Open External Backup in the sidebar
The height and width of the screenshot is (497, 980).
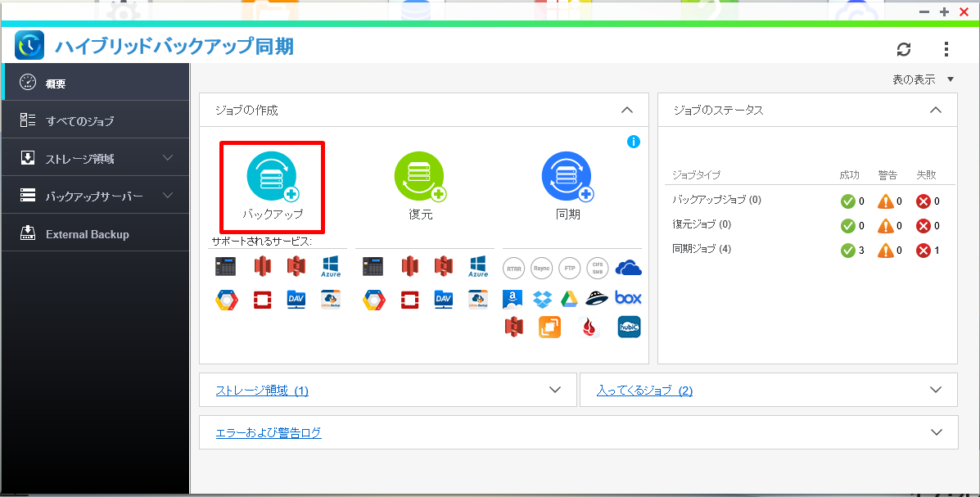[x=95, y=233]
